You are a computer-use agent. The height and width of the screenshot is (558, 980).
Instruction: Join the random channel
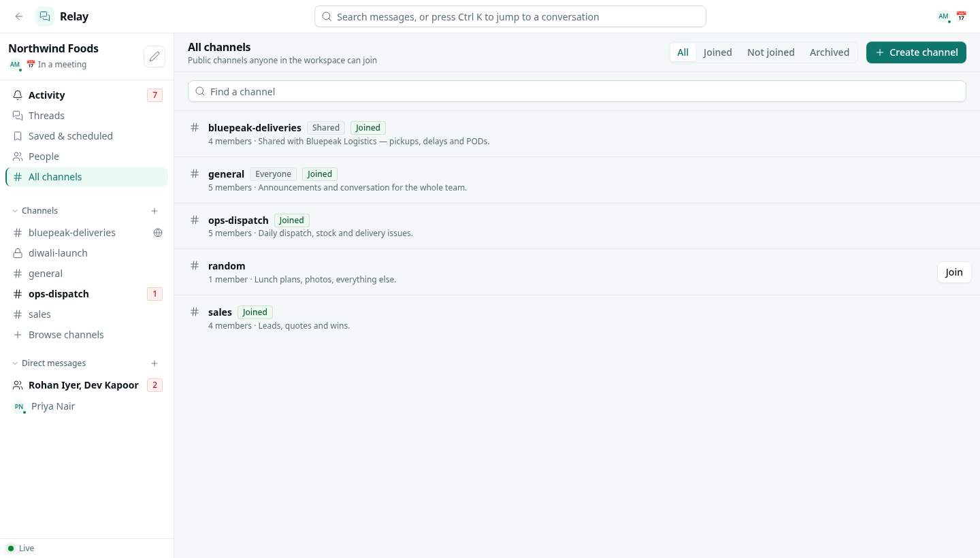coord(954,272)
